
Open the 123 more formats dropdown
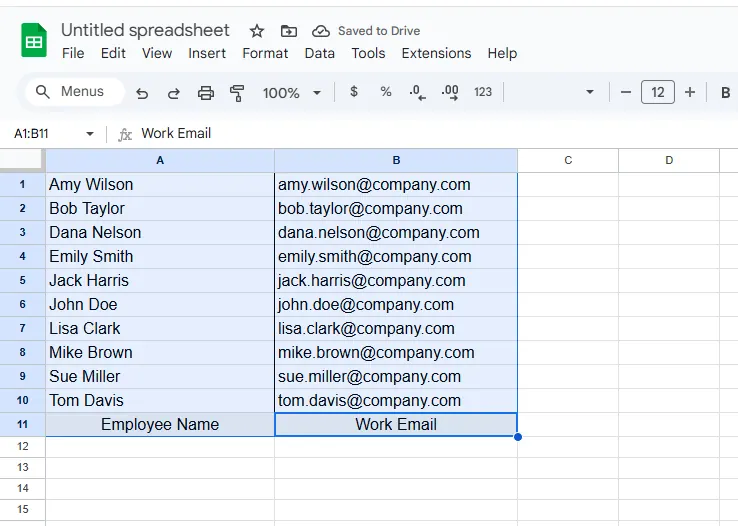tap(483, 92)
